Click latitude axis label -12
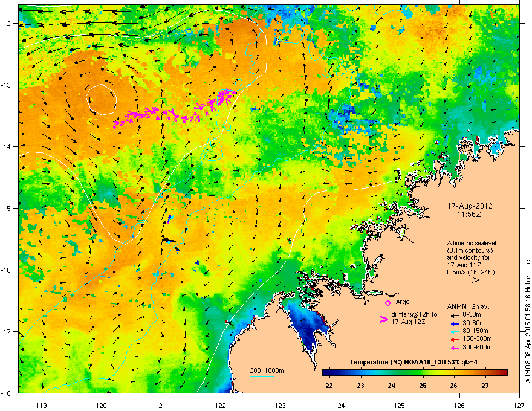 pos(7,24)
